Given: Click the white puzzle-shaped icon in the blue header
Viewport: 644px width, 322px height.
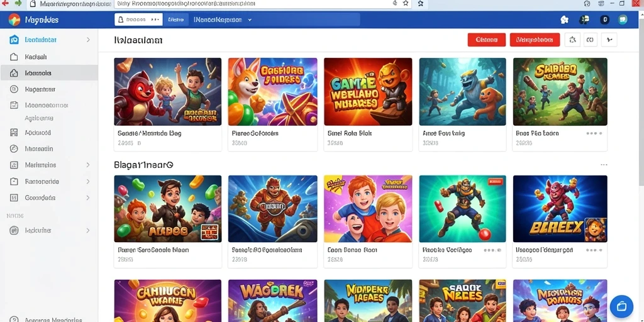Looking at the screenshot, I should click(564, 19).
